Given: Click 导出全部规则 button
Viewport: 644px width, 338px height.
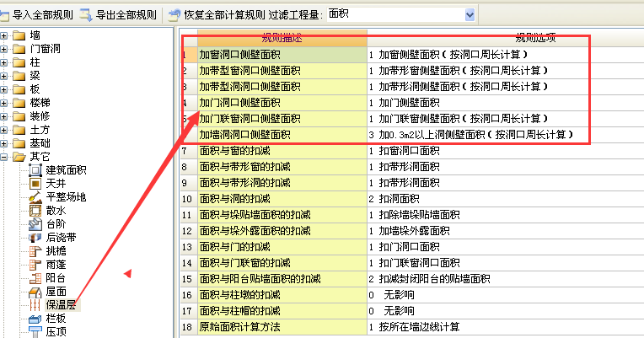Looking at the screenshot, I should point(118,14).
